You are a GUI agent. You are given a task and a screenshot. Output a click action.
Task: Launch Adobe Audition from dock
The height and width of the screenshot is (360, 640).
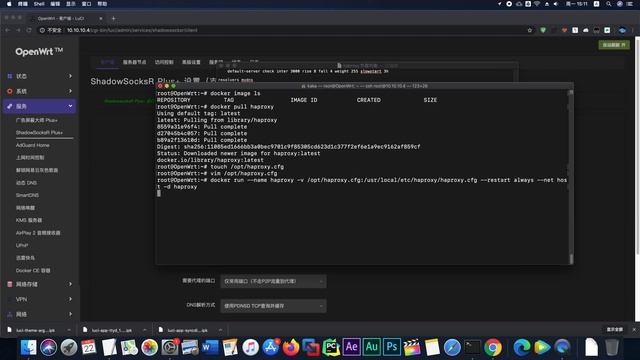371,347
